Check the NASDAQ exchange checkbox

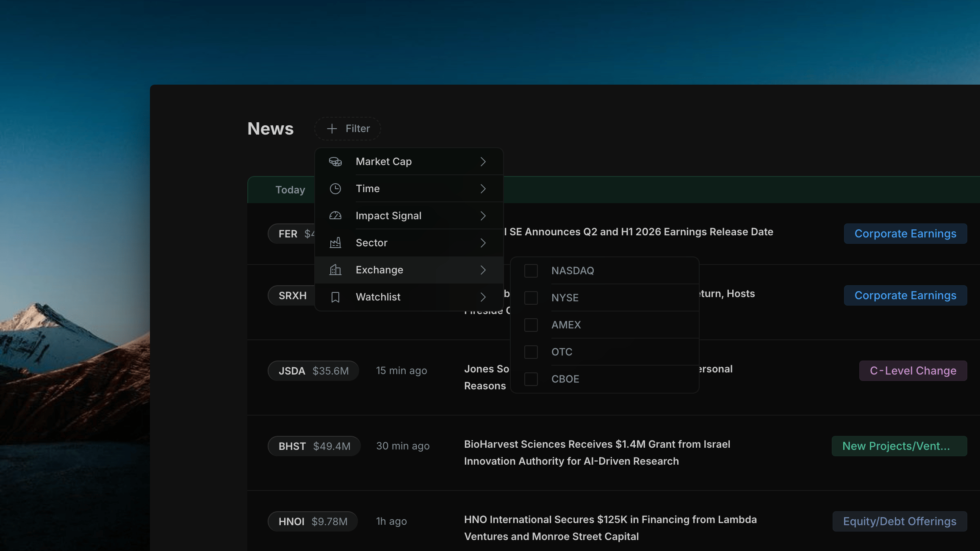tap(531, 271)
